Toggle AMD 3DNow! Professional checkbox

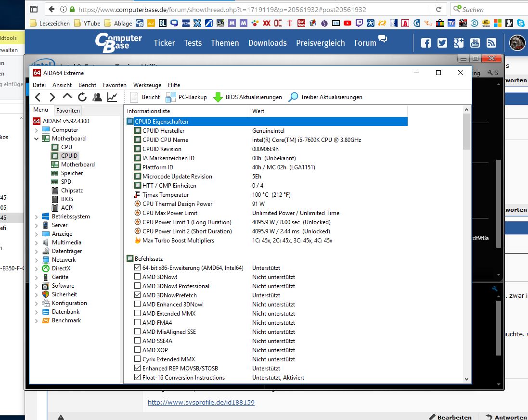[x=137, y=286]
